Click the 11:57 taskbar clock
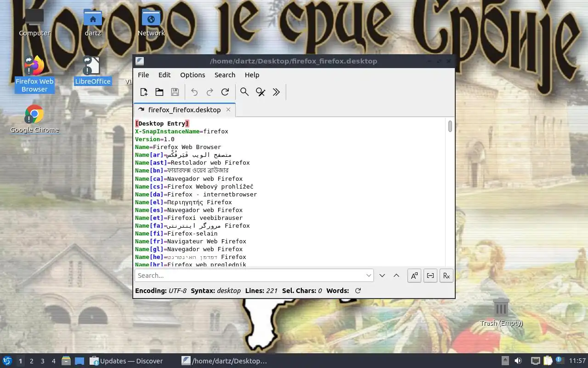The image size is (588, 368). [577, 361]
